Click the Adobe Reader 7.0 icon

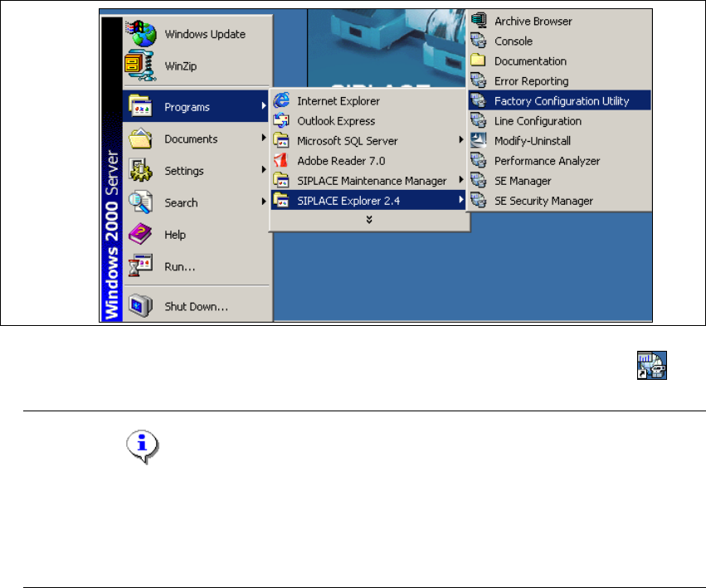coord(281,160)
